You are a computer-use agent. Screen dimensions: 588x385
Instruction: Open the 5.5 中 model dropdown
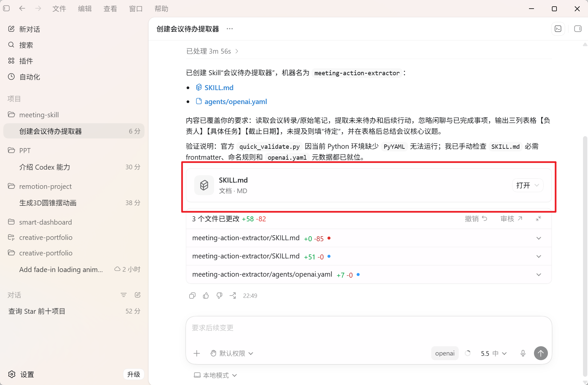(x=494, y=354)
